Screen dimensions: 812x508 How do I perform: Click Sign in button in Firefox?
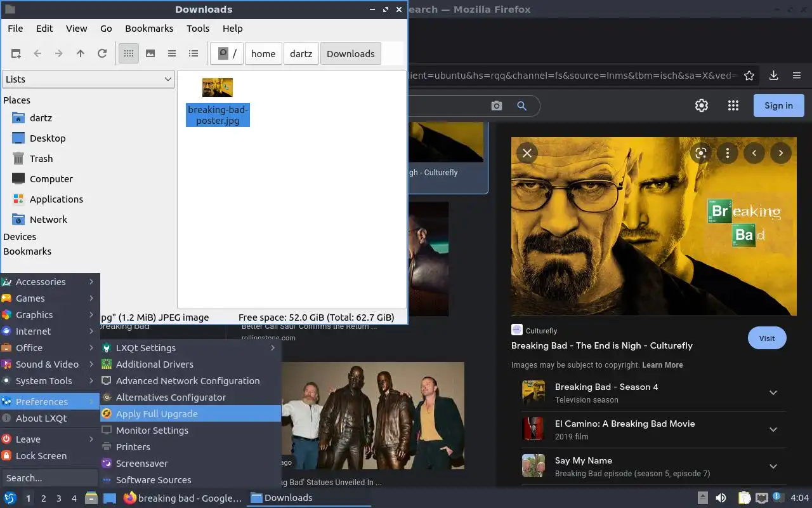778,105
